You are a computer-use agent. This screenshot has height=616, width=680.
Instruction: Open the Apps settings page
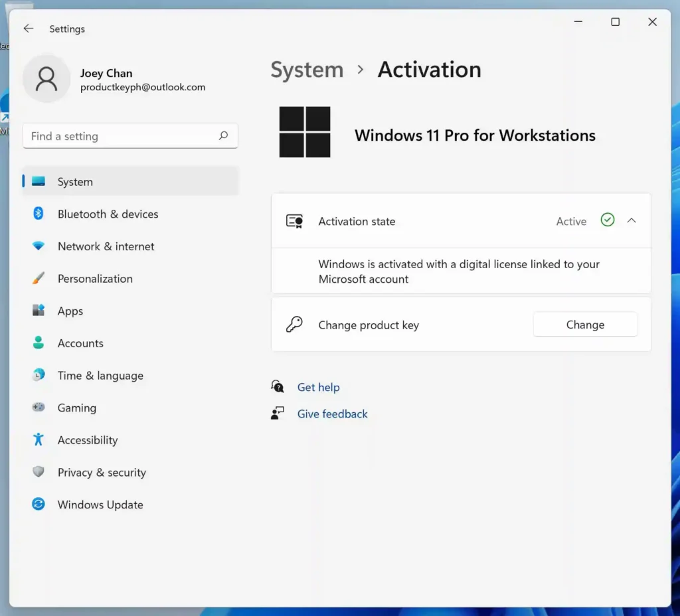point(131,311)
